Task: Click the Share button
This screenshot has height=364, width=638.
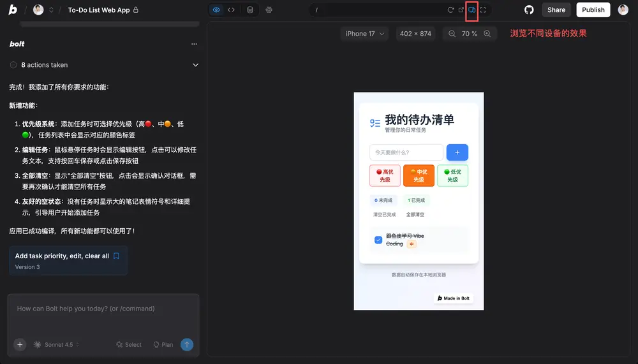Action: pyautogui.click(x=556, y=10)
